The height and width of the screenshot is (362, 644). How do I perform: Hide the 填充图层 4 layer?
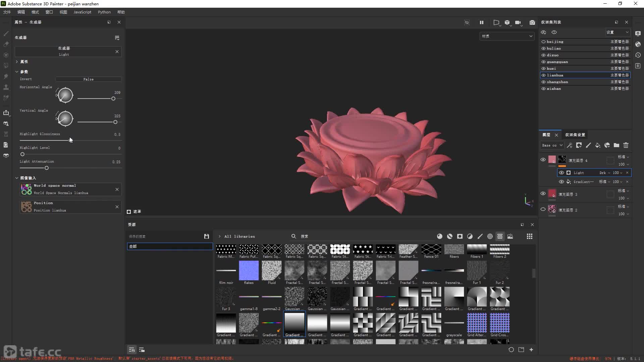pos(543,160)
